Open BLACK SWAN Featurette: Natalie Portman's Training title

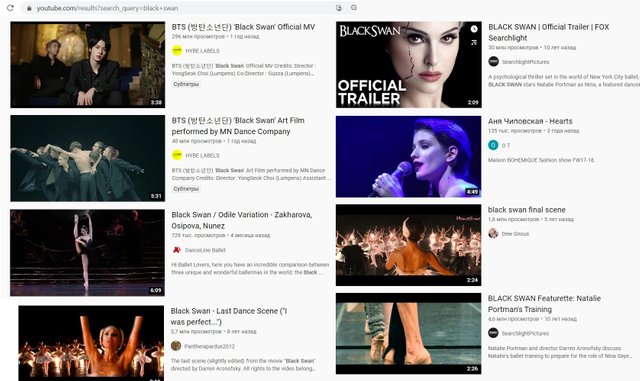click(544, 304)
